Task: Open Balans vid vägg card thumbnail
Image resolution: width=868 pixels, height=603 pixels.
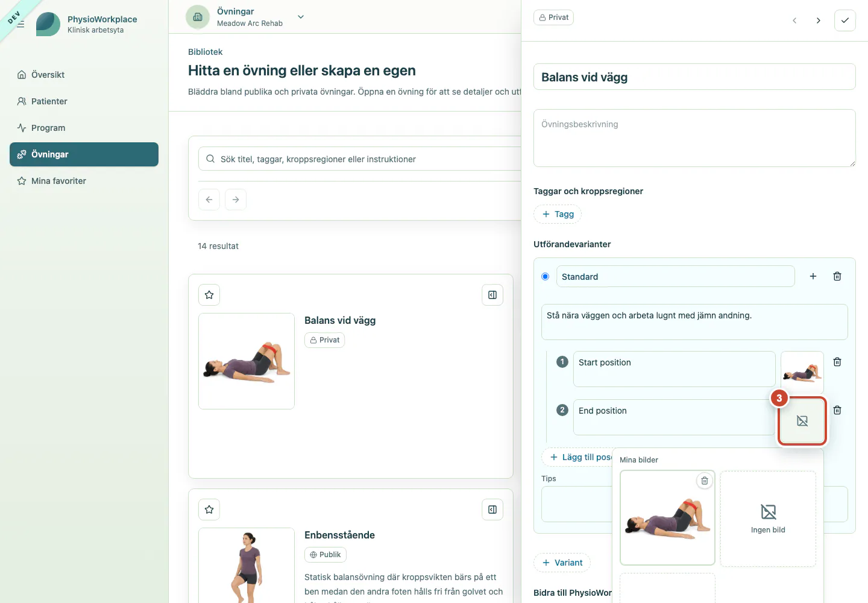Action: point(247,361)
